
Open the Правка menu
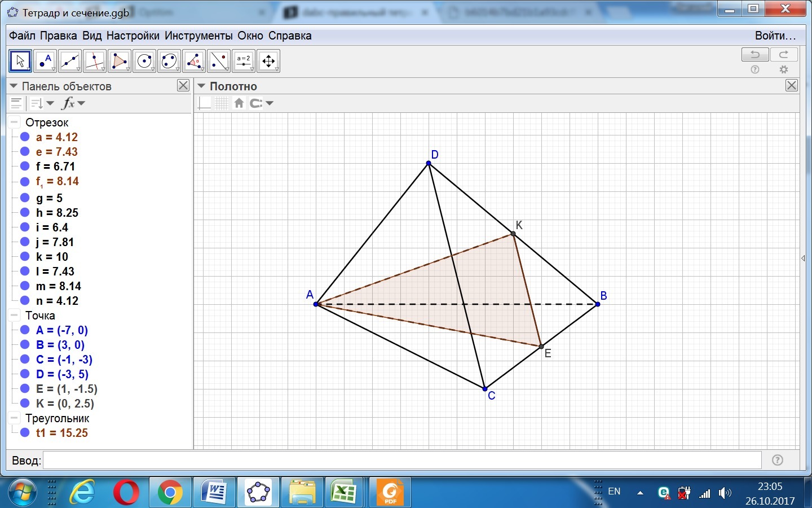pos(59,36)
